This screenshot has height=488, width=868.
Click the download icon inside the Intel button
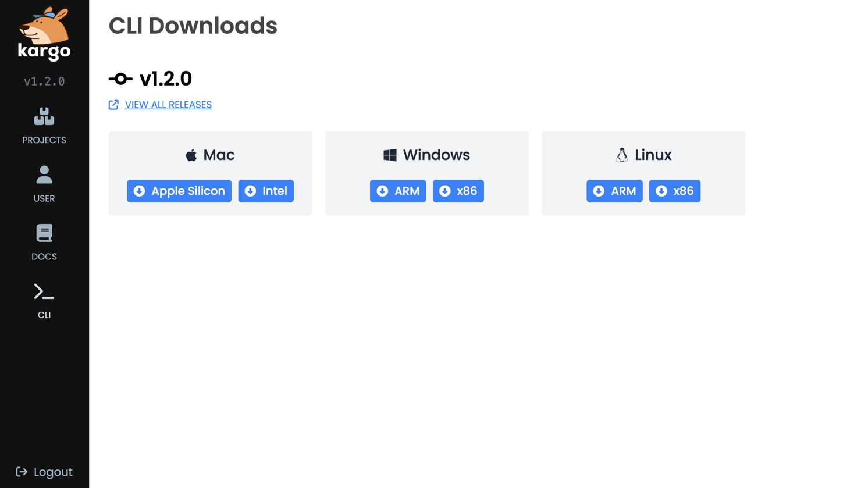coord(251,191)
